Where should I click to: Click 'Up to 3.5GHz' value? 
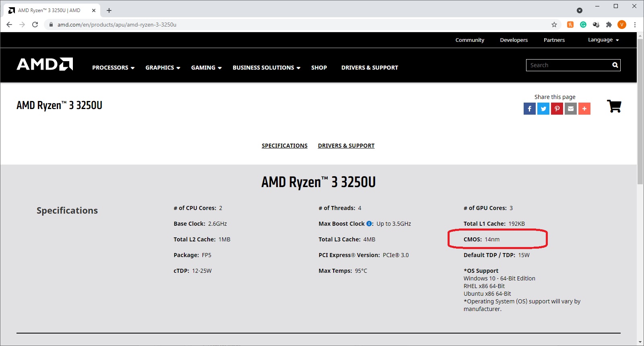(x=394, y=224)
